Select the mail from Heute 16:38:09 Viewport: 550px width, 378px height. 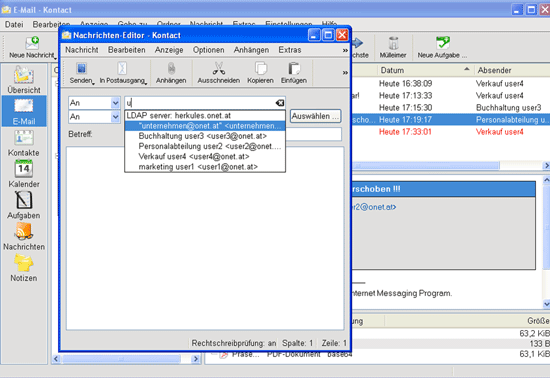point(450,84)
